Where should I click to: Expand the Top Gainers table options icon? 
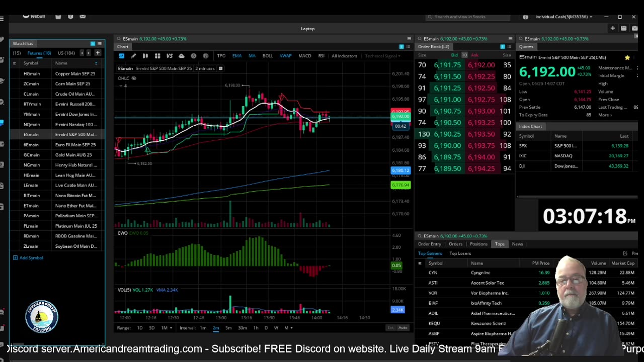(x=420, y=263)
